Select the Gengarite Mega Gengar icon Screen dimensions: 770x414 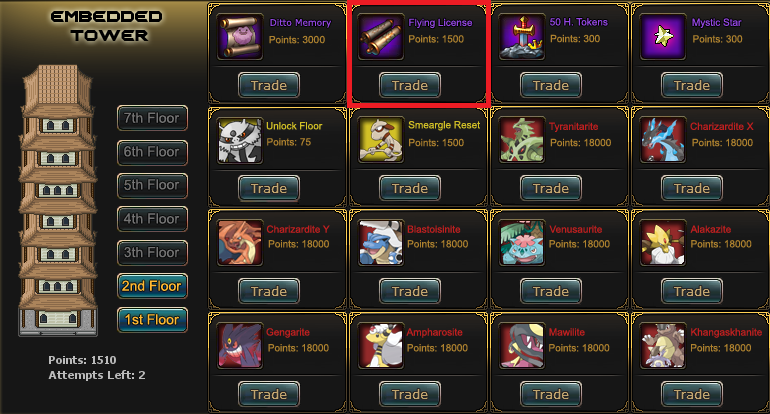pyautogui.click(x=240, y=346)
